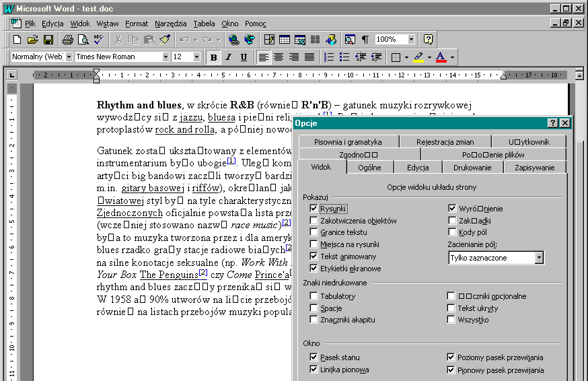
Task: Apply yellow highlight color
Action: click(418, 57)
